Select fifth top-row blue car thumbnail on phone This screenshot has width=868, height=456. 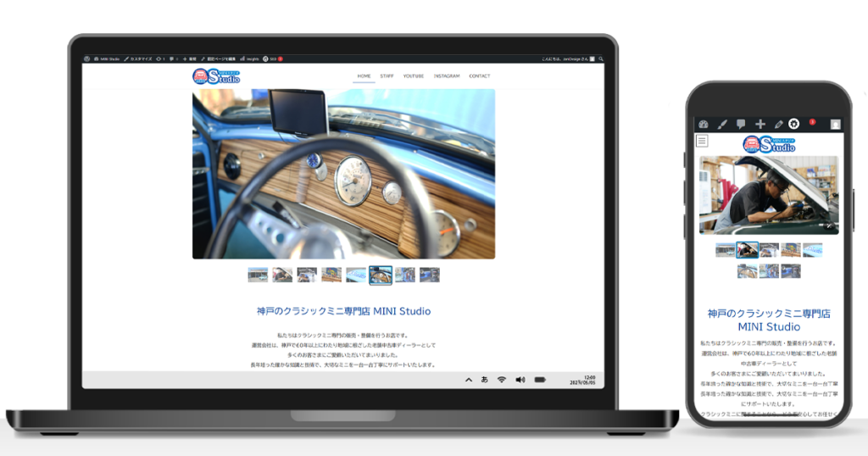pyautogui.click(x=813, y=250)
